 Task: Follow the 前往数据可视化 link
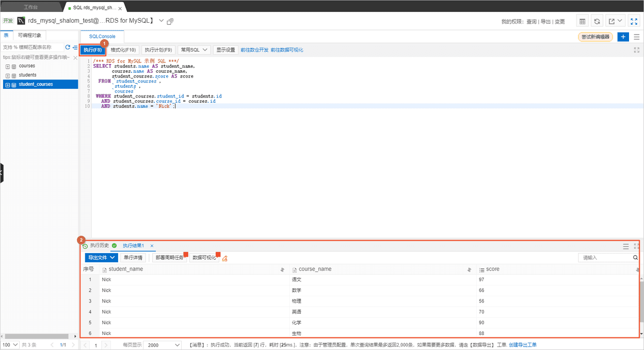point(287,50)
